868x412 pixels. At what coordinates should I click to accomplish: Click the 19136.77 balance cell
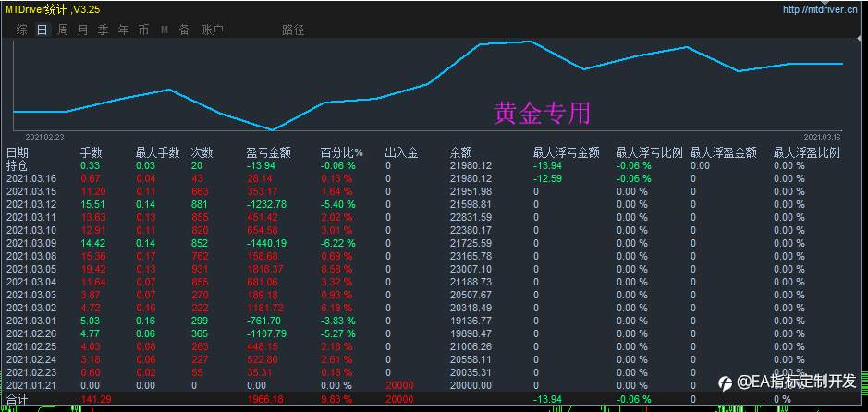[471, 321]
